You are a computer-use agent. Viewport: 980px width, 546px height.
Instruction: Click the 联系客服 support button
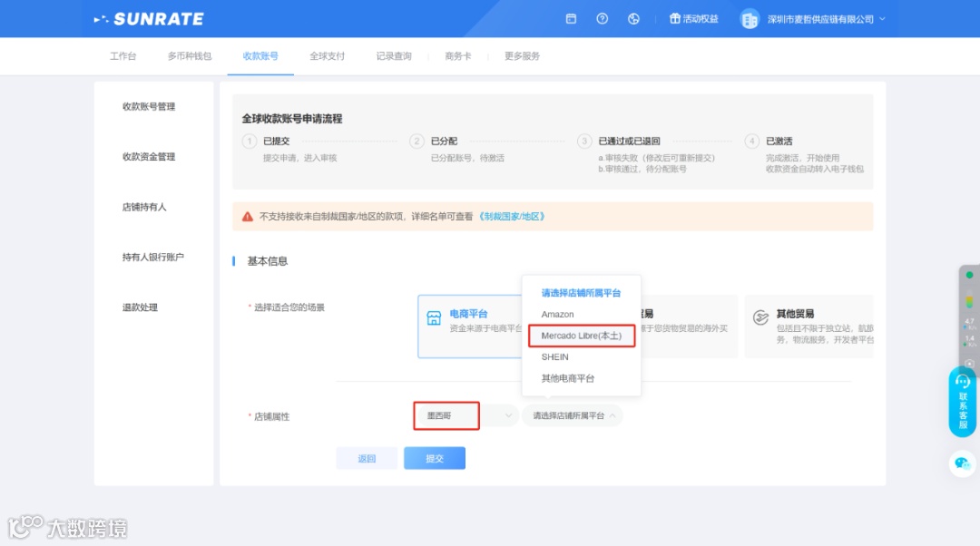pyautogui.click(x=963, y=402)
